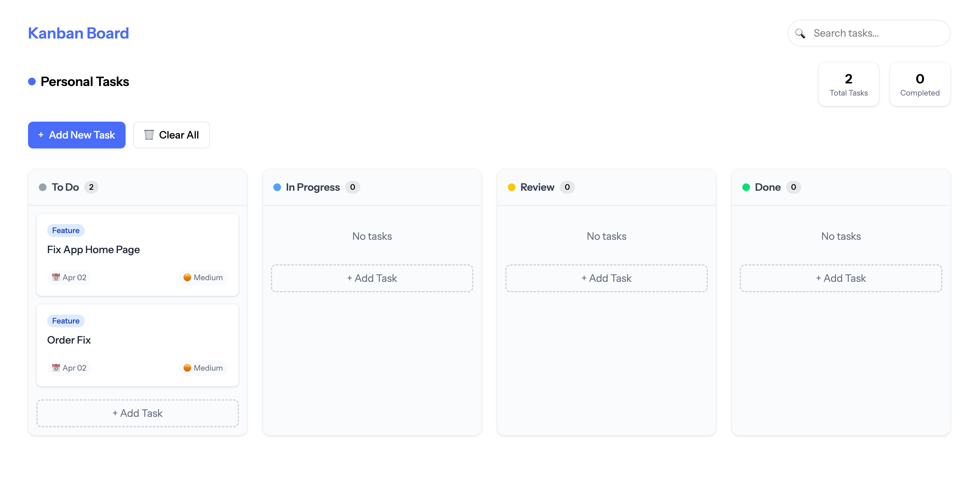Click Add Task in the Done column
The height and width of the screenshot is (491, 980).
pyautogui.click(x=840, y=278)
